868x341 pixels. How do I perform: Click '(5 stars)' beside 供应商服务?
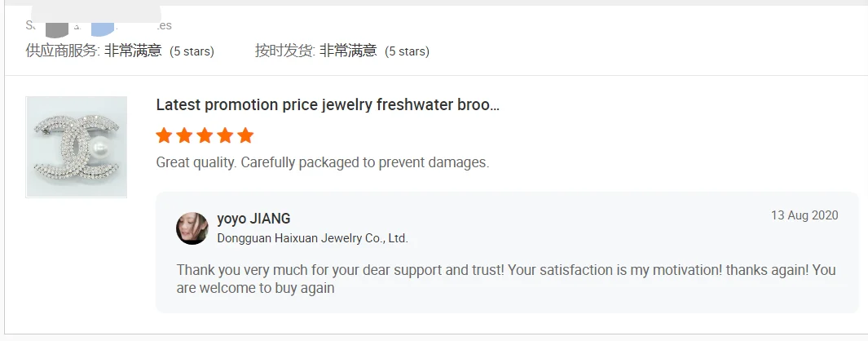[x=192, y=51]
